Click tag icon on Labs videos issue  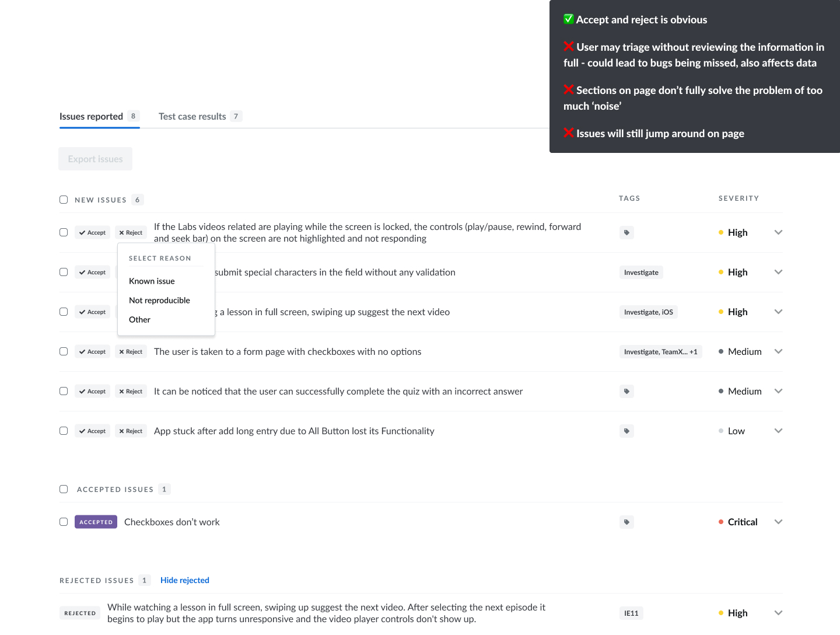click(x=626, y=233)
